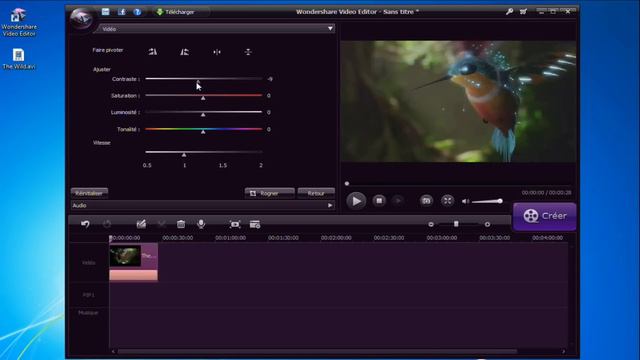The height and width of the screenshot is (360, 640).
Task: Click the speed value 2 label
Action: pyautogui.click(x=261, y=165)
